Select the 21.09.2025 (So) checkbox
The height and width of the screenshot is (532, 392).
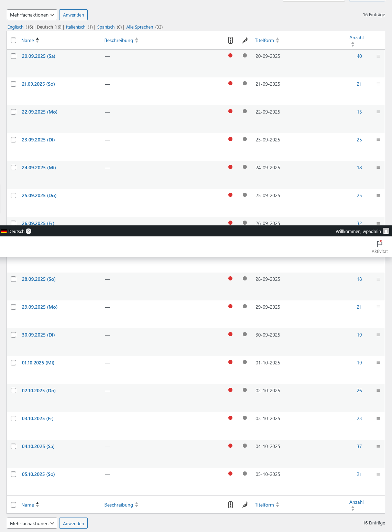[13, 84]
